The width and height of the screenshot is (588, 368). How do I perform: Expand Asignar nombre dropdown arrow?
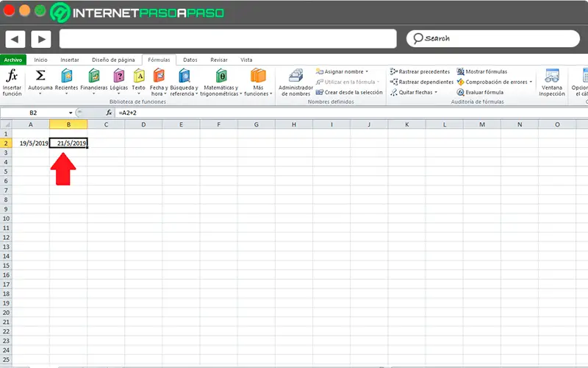(x=367, y=71)
